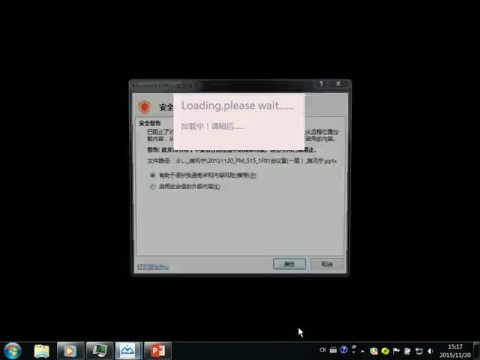Click the cancel button in the security dialog
Image resolution: width=480 pixels, height=360 pixels.
(327, 264)
